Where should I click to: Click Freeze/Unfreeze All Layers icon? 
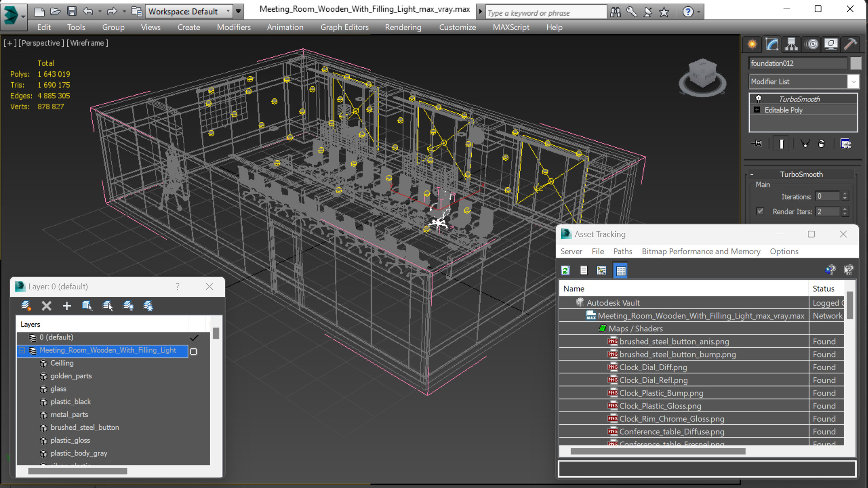coord(148,306)
